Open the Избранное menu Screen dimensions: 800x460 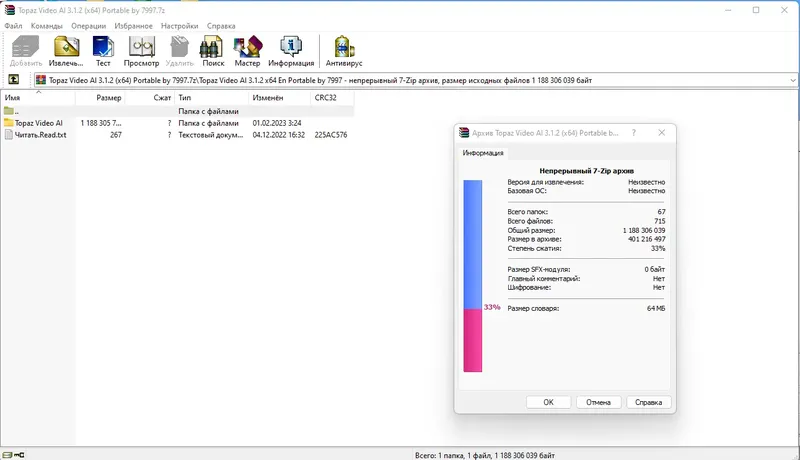[x=133, y=25]
